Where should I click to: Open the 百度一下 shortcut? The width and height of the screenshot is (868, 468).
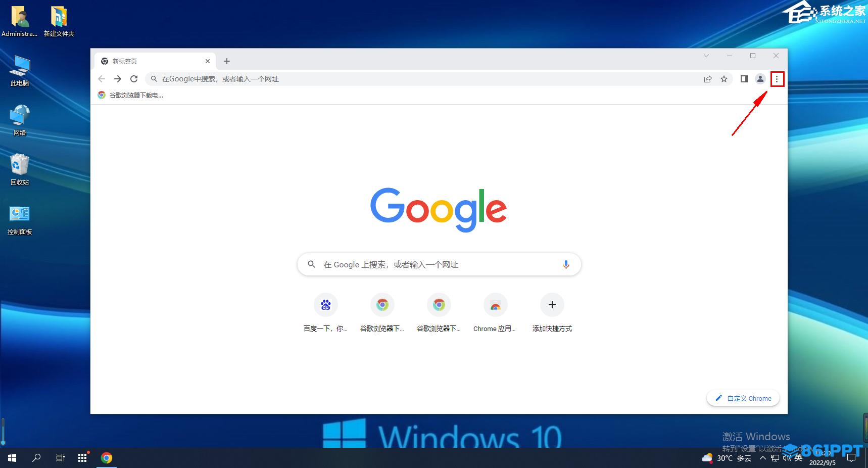pyautogui.click(x=326, y=313)
